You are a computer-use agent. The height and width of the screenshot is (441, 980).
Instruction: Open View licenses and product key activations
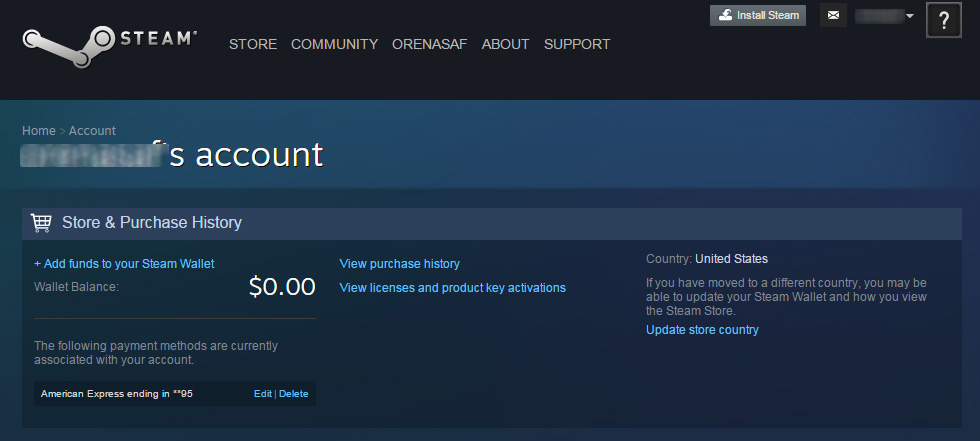click(452, 288)
